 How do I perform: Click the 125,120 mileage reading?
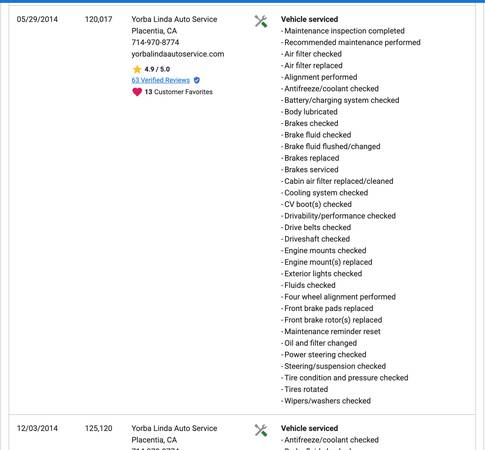pyautogui.click(x=98, y=428)
